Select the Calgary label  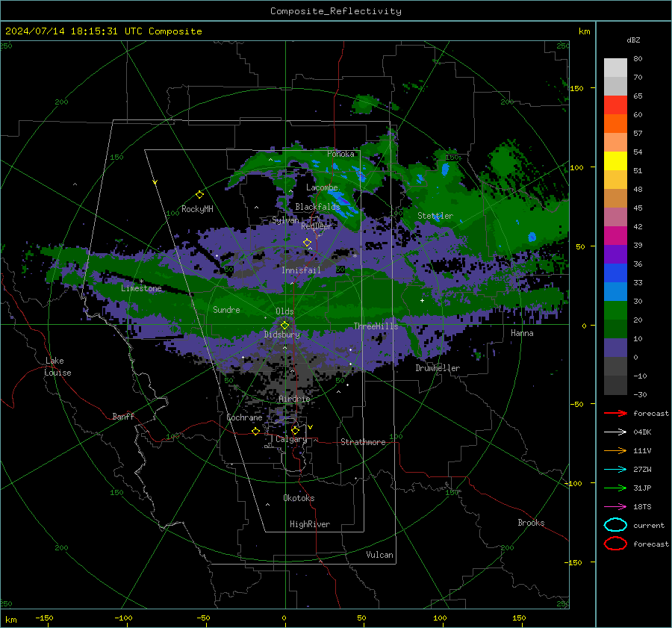click(291, 439)
